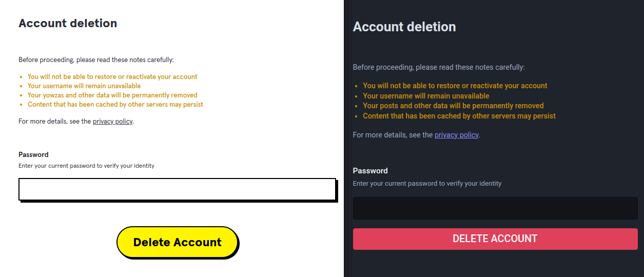This screenshot has width=644, height=277.
Task: Click the dark panel's 'cached by other servers' note
Action: pyautogui.click(x=459, y=116)
